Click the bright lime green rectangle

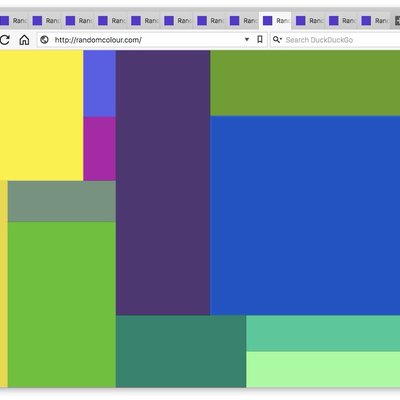click(x=62, y=305)
